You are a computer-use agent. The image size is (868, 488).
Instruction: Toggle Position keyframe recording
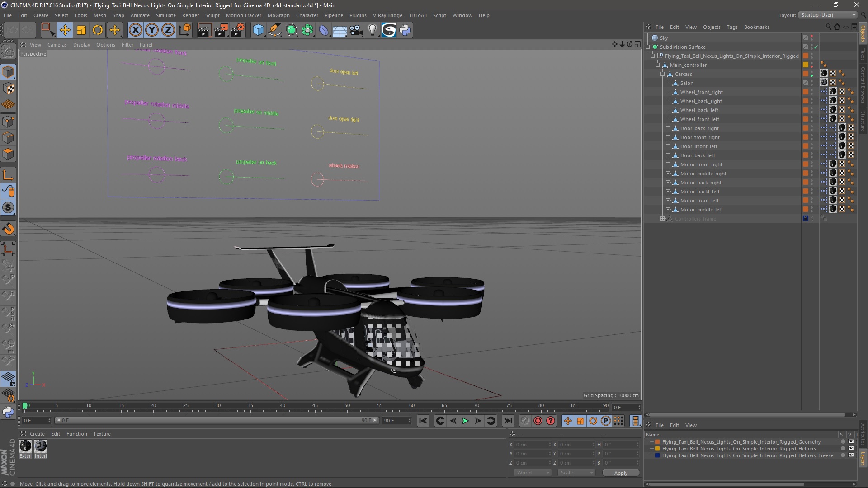(x=567, y=421)
